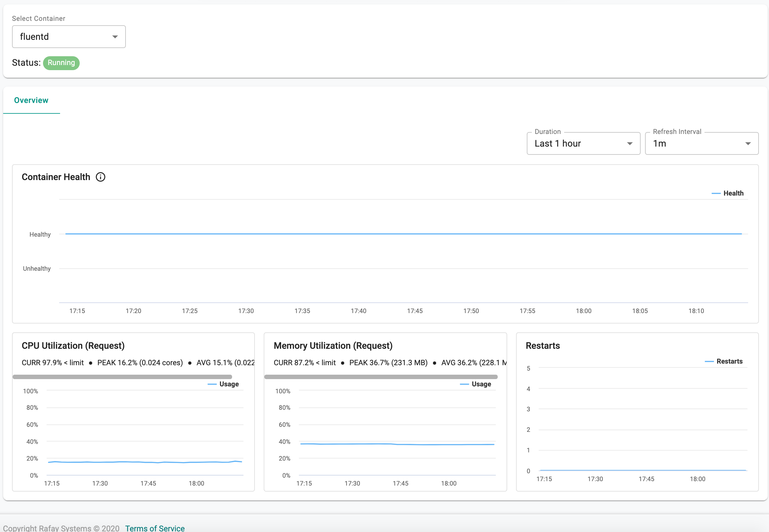Screen dimensions: 769x532
Task: Click the horizontal scrollbar under Memory Utilization stats
Action: tap(381, 377)
